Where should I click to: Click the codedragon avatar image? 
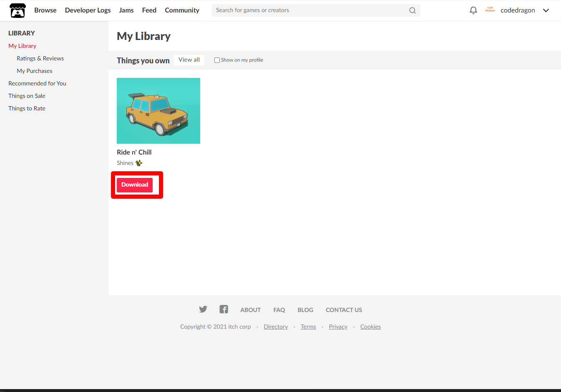coord(490,10)
